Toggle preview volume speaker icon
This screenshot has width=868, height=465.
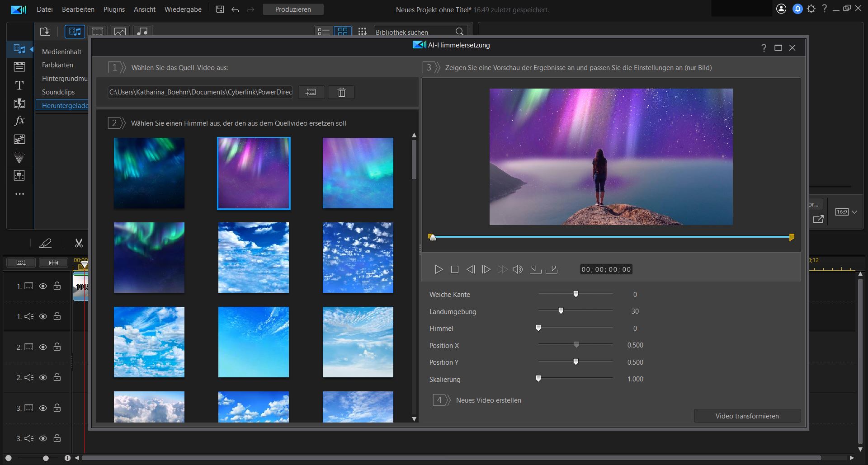[x=518, y=269]
